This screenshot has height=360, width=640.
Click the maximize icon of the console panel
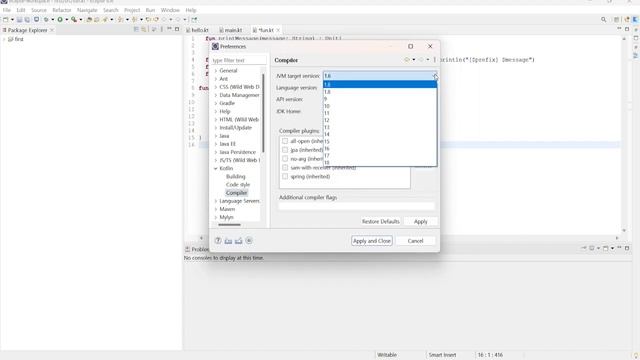click(x=627, y=248)
